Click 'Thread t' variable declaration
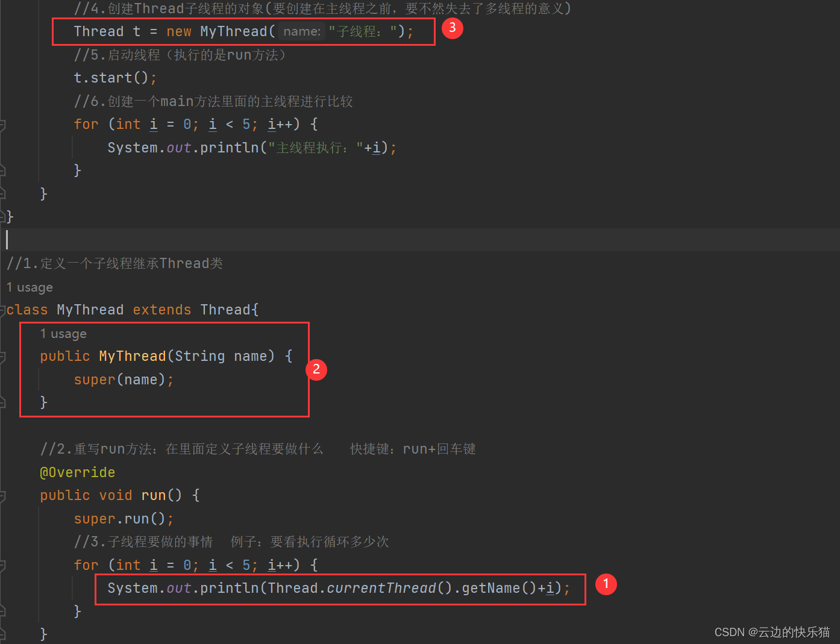This screenshot has height=644, width=840. [107, 31]
